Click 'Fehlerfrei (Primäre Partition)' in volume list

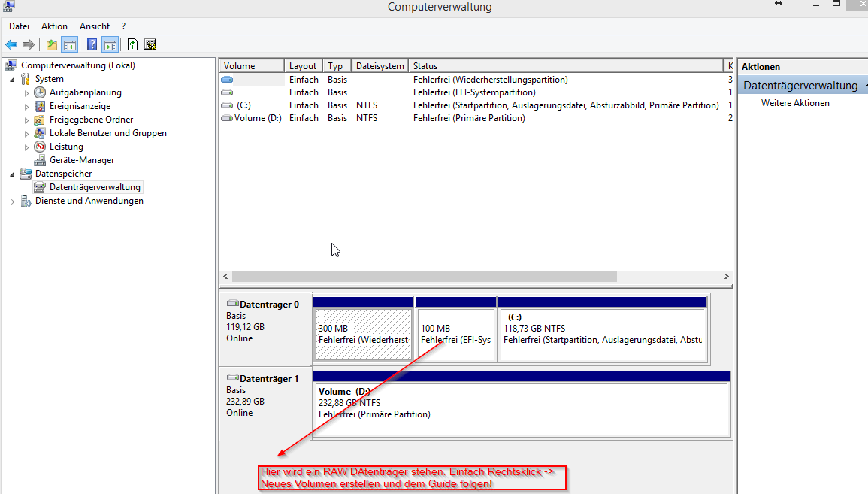pos(469,118)
